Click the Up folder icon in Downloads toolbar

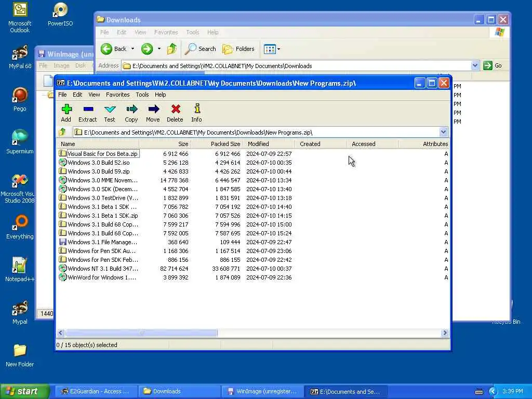[x=171, y=49]
